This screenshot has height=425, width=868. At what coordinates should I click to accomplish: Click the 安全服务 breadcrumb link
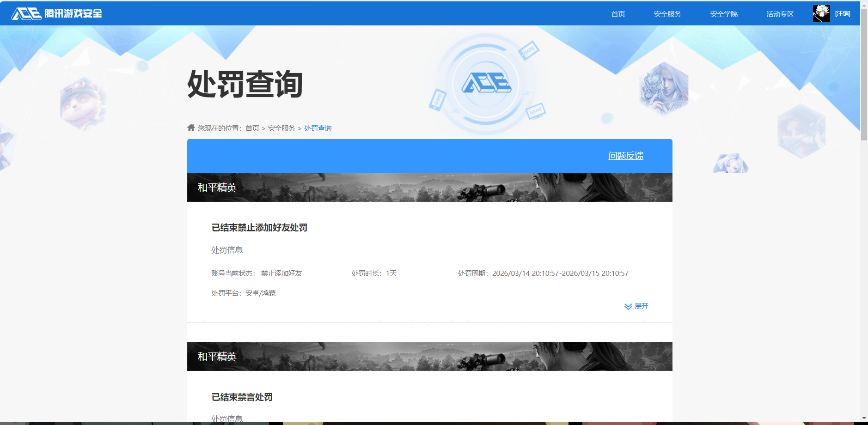281,128
